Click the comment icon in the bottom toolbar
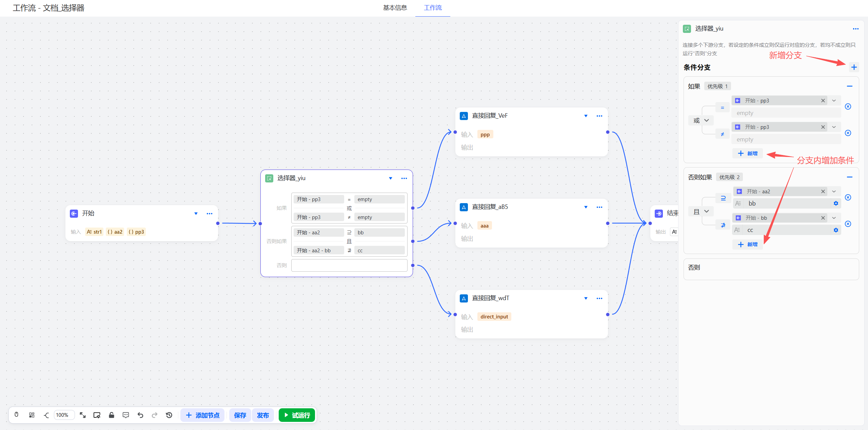The width and height of the screenshot is (868, 430). 125,415
